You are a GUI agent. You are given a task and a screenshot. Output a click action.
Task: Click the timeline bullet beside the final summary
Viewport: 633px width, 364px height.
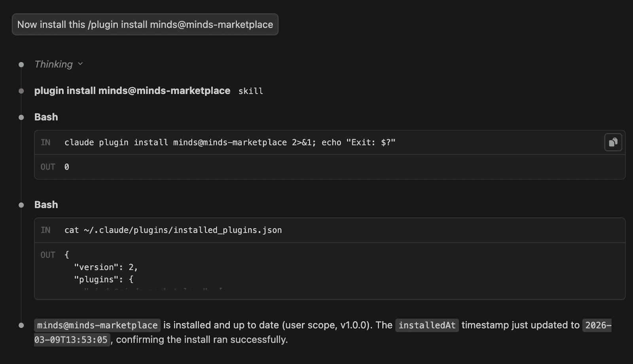coord(21,325)
